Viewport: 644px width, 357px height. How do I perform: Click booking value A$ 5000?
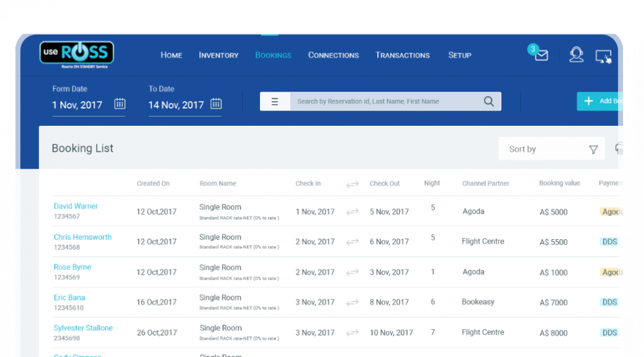(553, 212)
